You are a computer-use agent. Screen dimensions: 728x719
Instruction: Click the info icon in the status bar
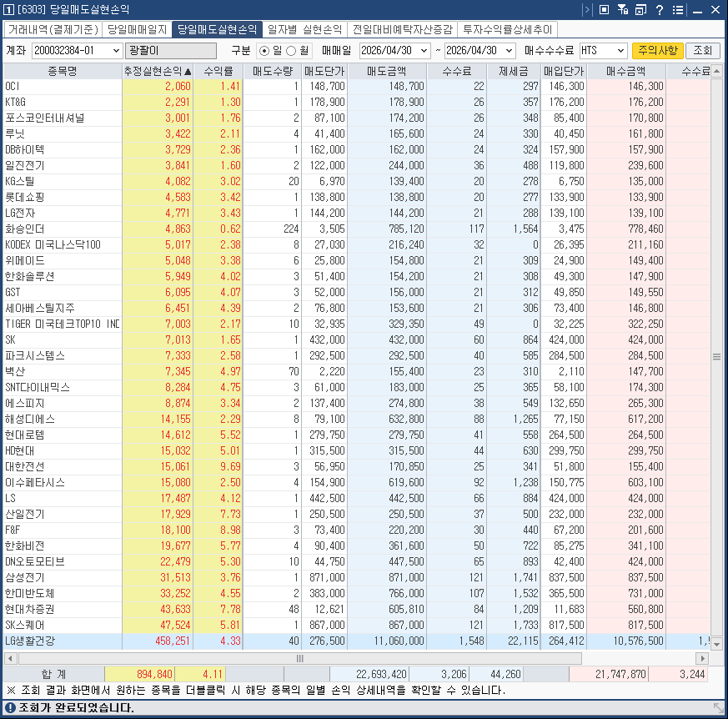(x=10, y=708)
